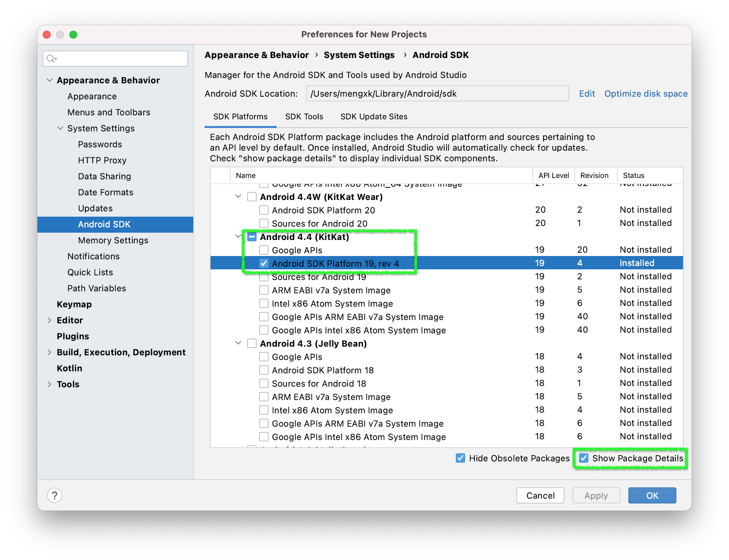Viewport: 729px width, 560px height.
Task: Click the help question mark icon
Action: tap(55, 495)
